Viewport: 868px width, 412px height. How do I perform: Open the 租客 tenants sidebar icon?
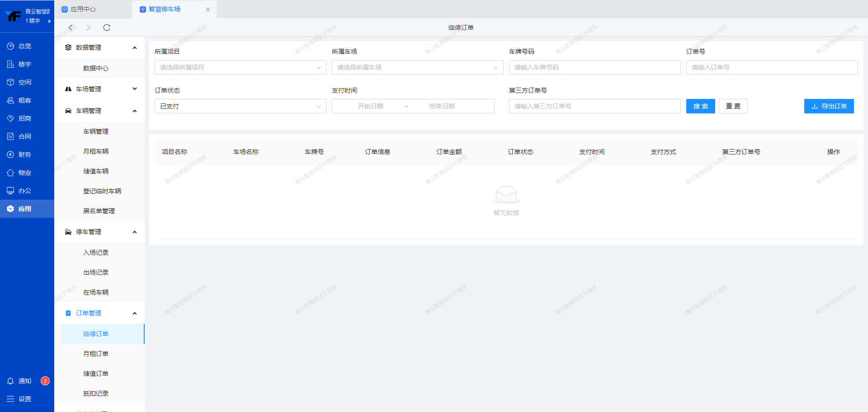pos(10,100)
